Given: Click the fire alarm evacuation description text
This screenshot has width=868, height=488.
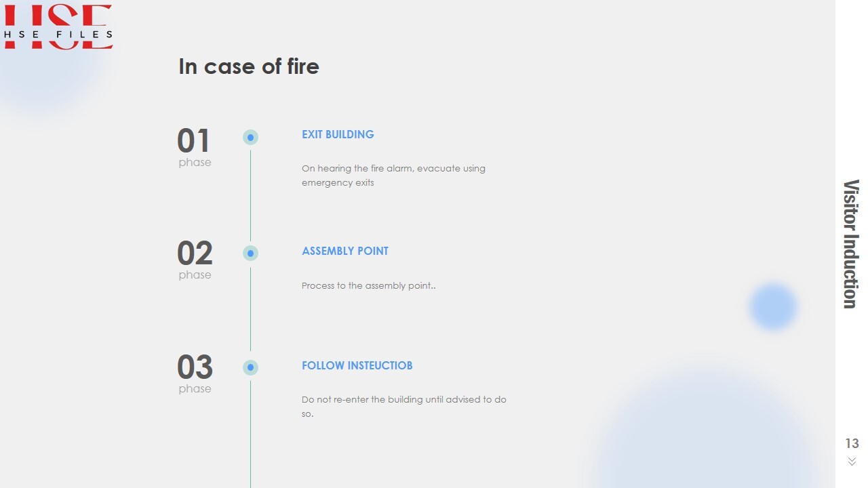Looking at the screenshot, I should 393,175.
